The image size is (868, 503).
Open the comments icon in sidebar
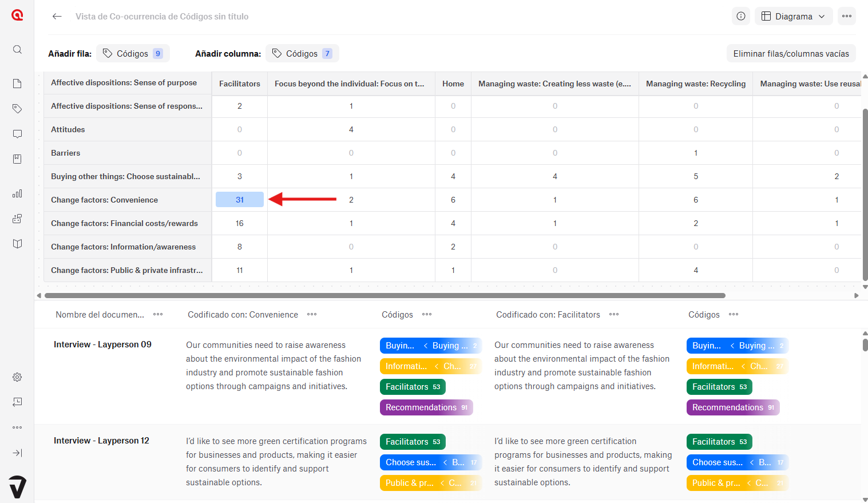[17, 134]
